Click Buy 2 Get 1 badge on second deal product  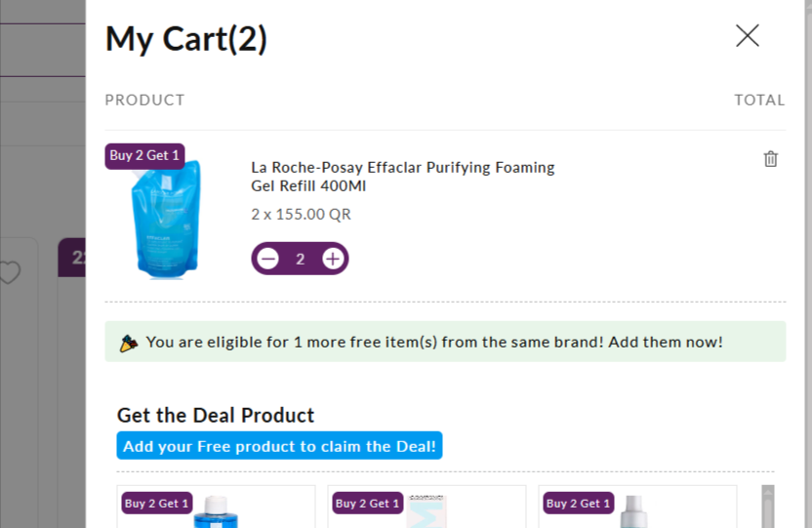367,504
